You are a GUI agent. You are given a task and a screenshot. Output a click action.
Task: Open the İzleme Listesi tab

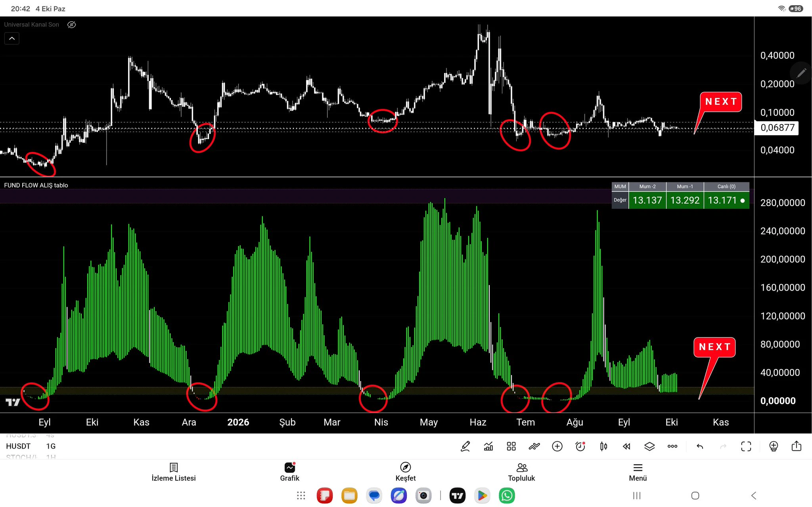[x=174, y=472]
